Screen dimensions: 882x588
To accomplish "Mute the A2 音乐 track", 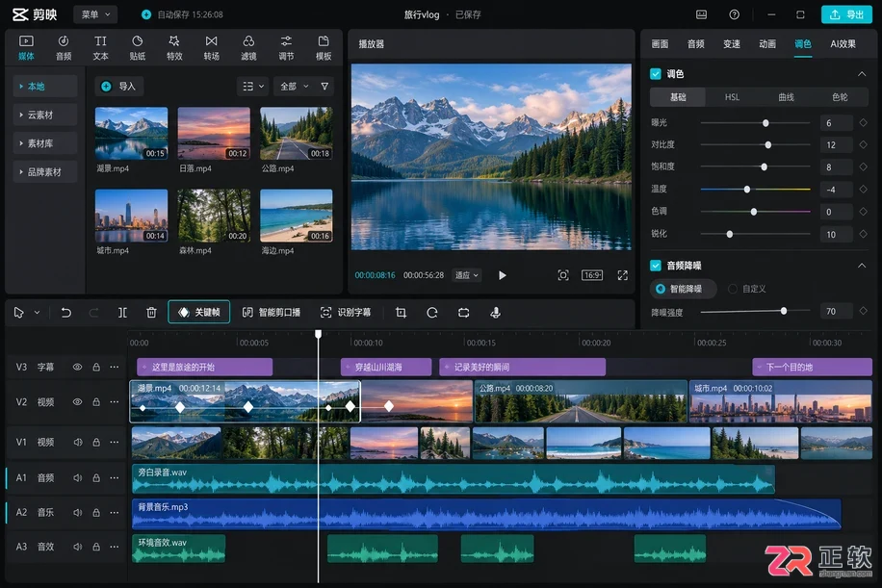I will coord(78,513).
